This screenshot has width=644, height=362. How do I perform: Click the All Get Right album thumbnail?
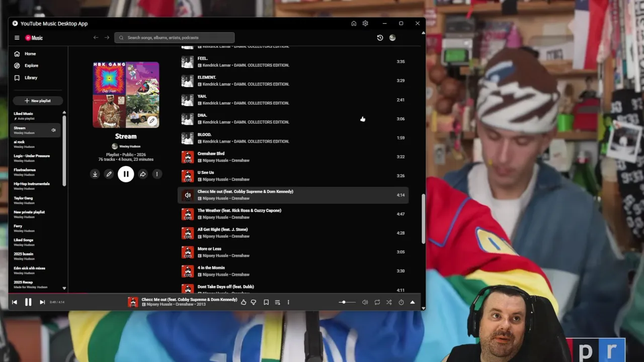coord(188,233)
